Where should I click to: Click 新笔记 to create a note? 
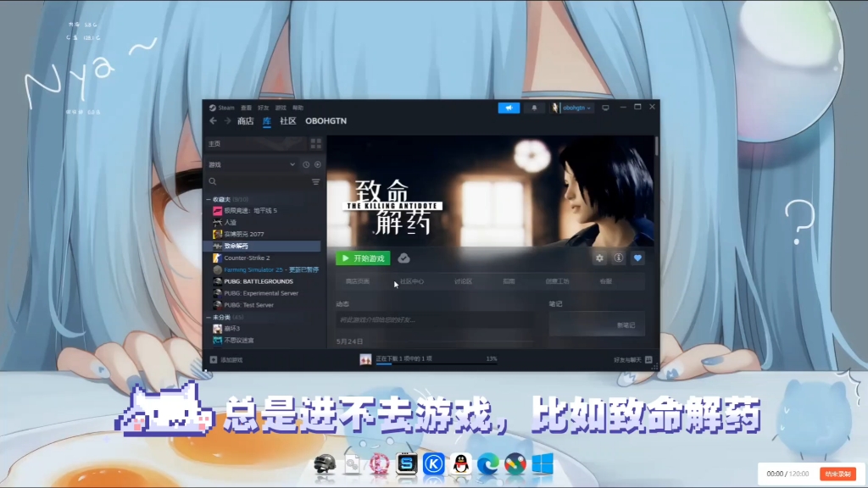coord(626,325)
